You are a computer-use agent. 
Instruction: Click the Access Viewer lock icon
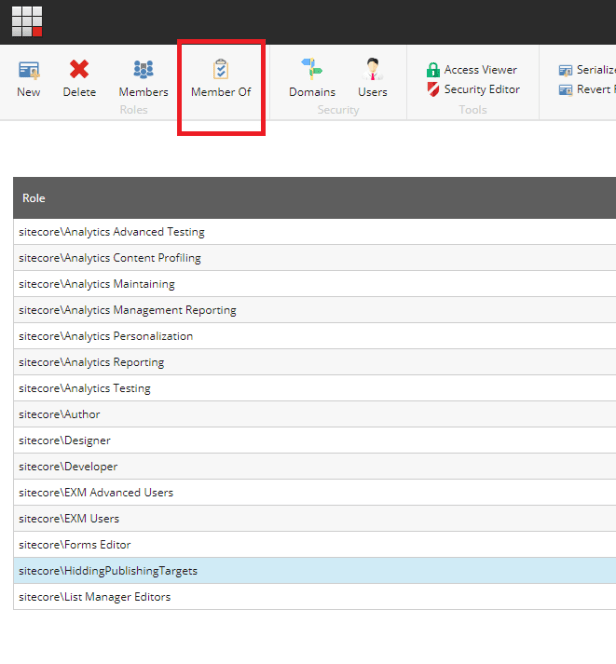point(433,70)
